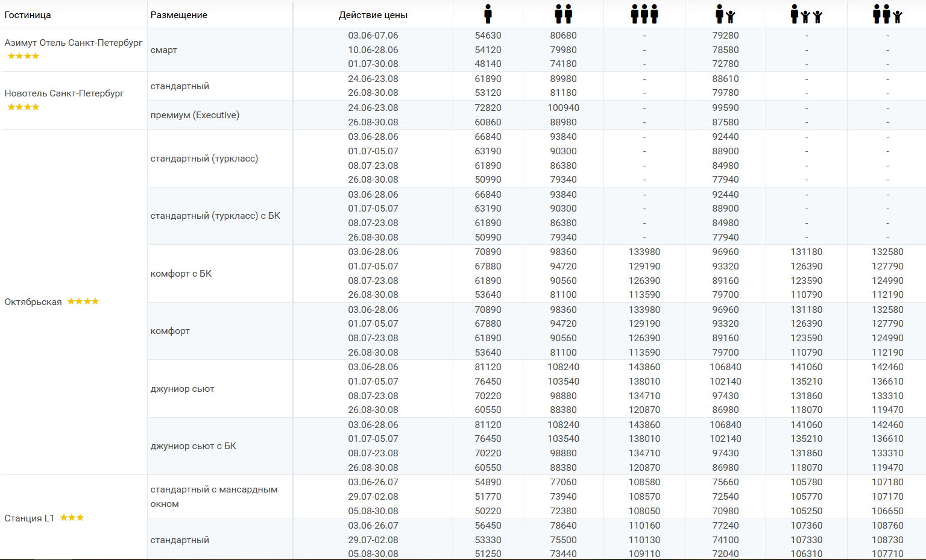
Task: Click the stars beside Октябрьская
Action: click(x=83, y=301)
